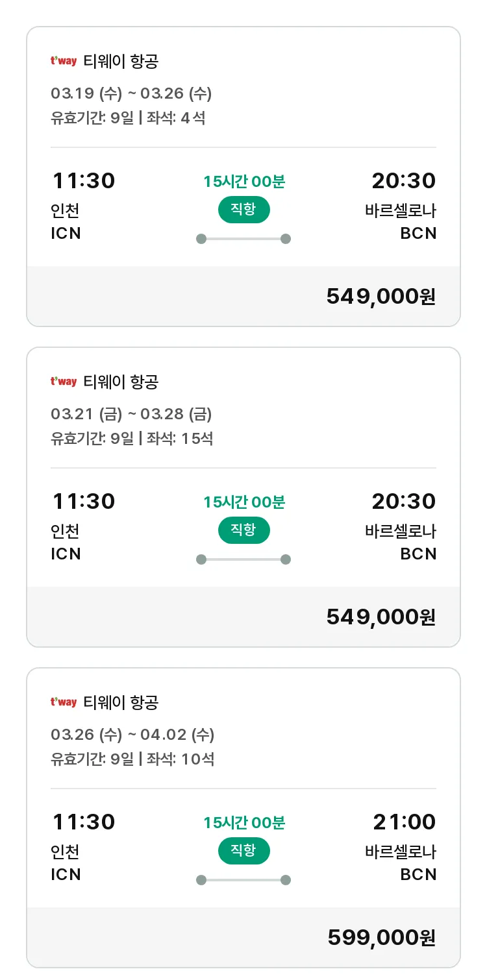
Task: Click the t'way logo on the 03.26 ~ 04.02 card
Action: point(64,702)
